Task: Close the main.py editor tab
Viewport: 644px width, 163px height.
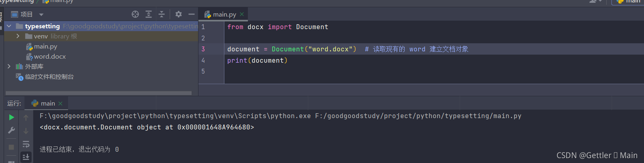Action: pyautogui.click(x=242, y=14)
